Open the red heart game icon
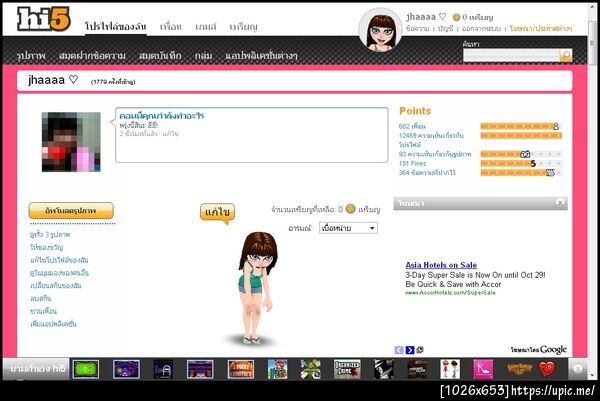This screenshot has width=600, height=401. tap(547, 369)
